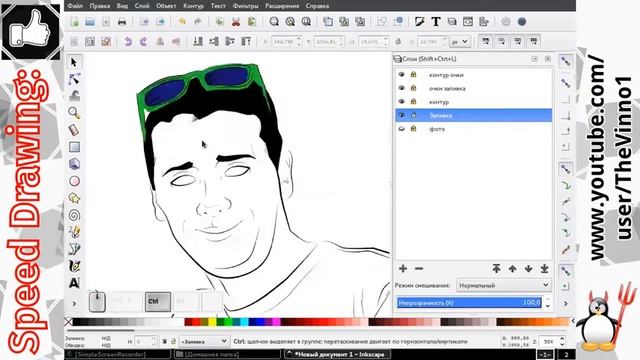Delete layer with minus button
The width and height of the screenshot is (640, 360).
419,269
